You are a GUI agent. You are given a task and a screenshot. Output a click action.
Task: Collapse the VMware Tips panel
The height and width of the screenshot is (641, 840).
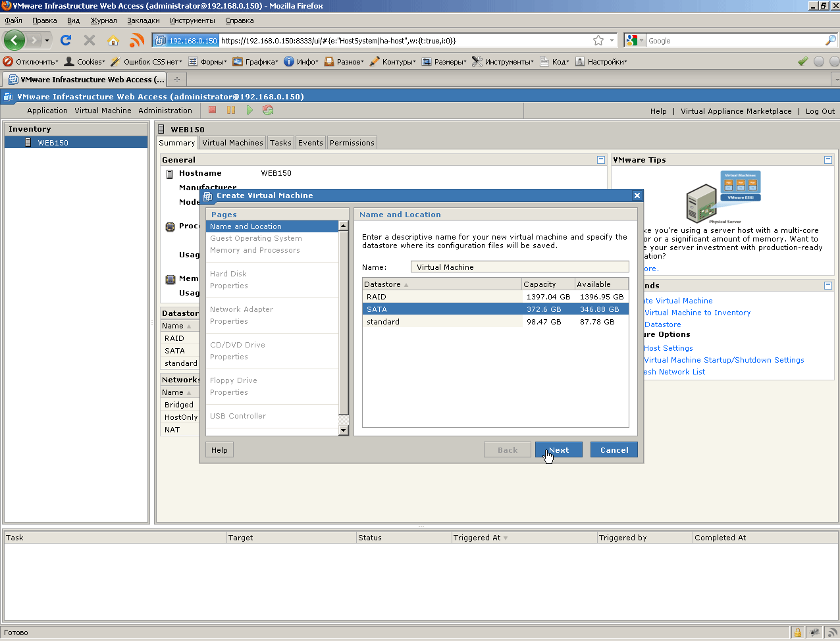tap(828, 160)
